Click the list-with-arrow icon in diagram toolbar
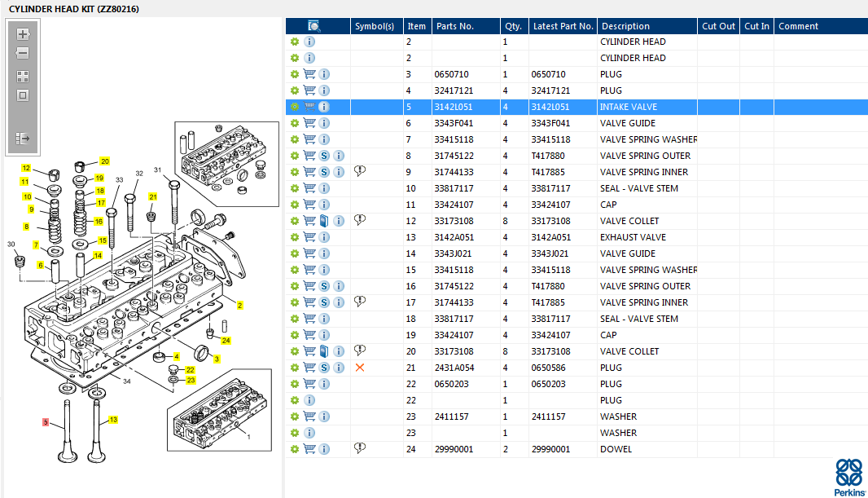Image resolution: width=868 pixels, height=498 pixels. click(x=23, y=139)
